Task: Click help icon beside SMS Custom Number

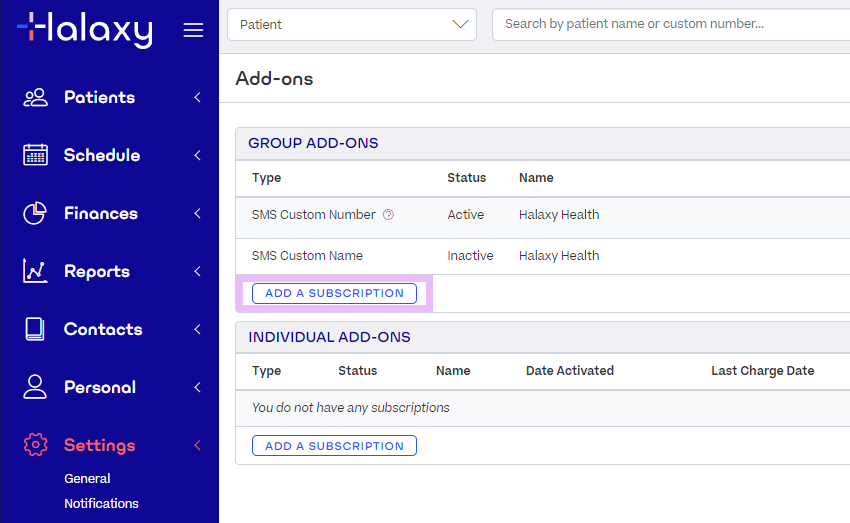Action: [388, 215]
